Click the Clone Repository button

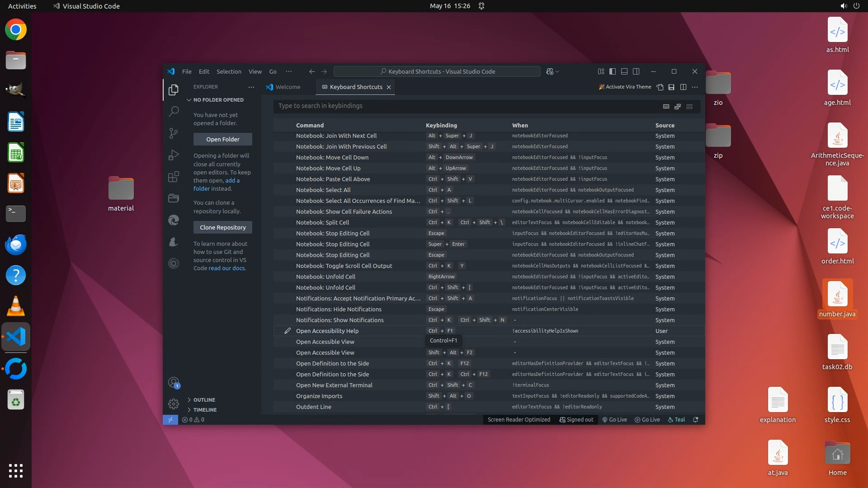click(x=223, y=227)
